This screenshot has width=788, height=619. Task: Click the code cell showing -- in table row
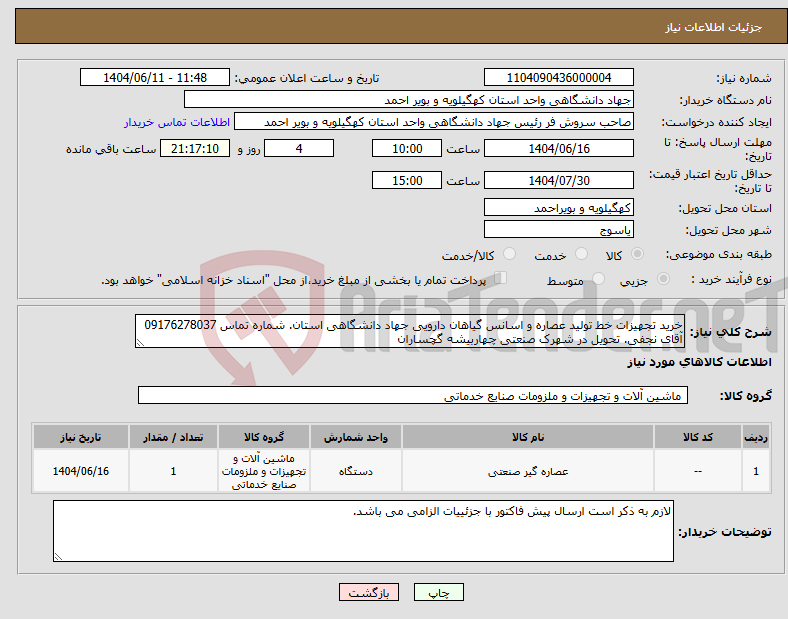(x=698, y=471)
